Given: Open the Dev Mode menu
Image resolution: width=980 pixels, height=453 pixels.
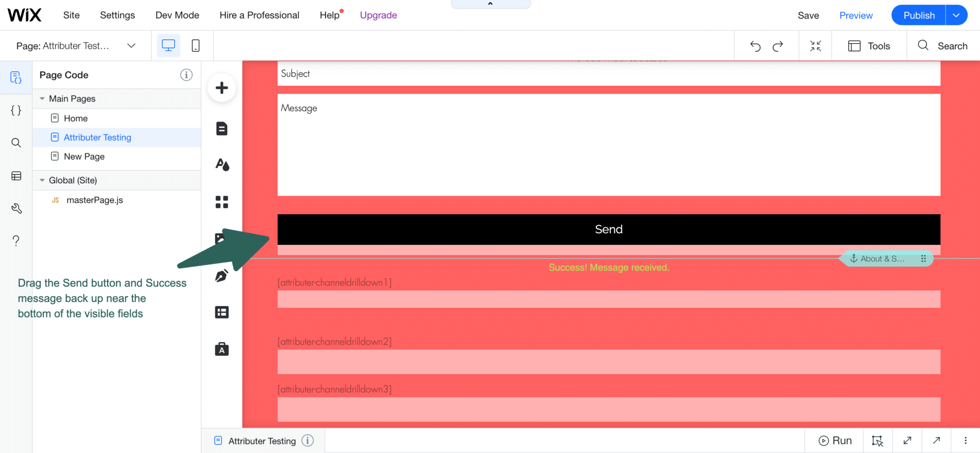Looking at the screenshot, I should (x=177, y=15).
